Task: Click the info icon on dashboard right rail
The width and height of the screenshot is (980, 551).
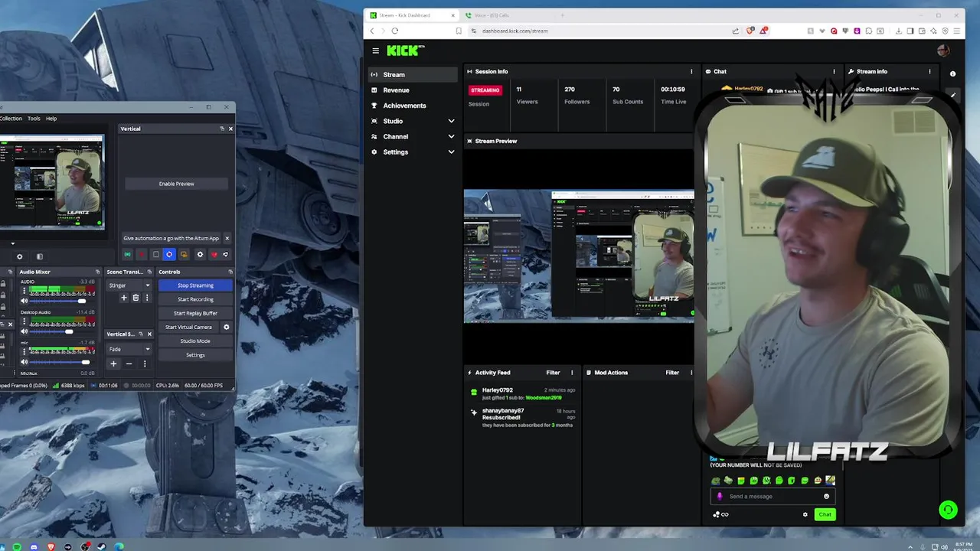Action: 952,74
